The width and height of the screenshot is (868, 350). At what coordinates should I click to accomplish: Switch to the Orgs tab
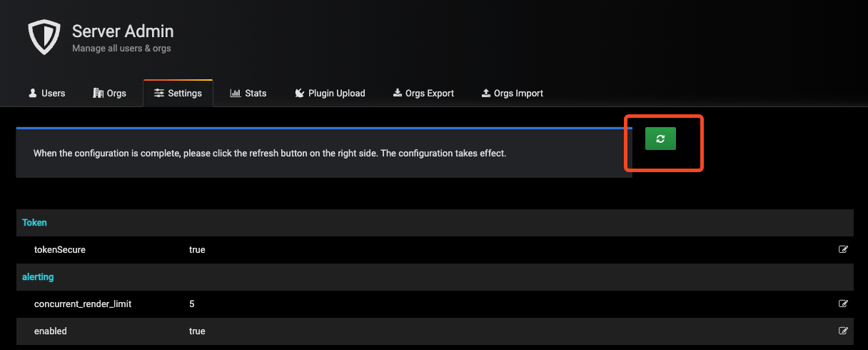tap(110, 94)
